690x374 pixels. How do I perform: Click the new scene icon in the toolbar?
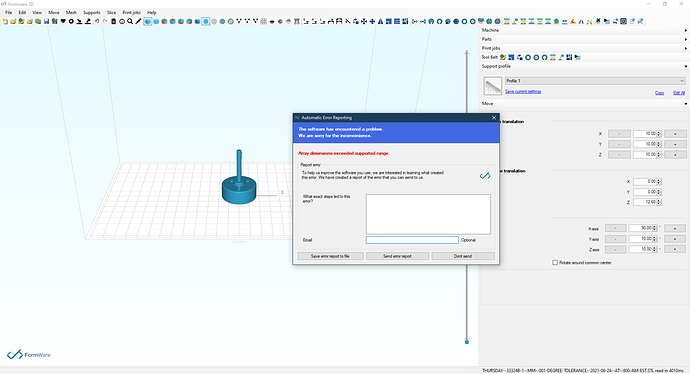click(5, 21)
